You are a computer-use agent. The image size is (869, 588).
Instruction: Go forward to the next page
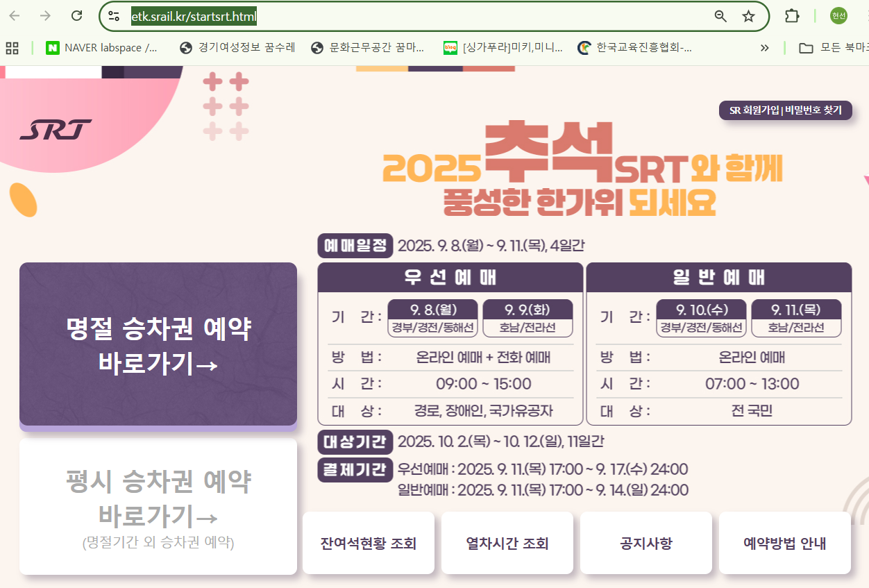click(46, 16)
